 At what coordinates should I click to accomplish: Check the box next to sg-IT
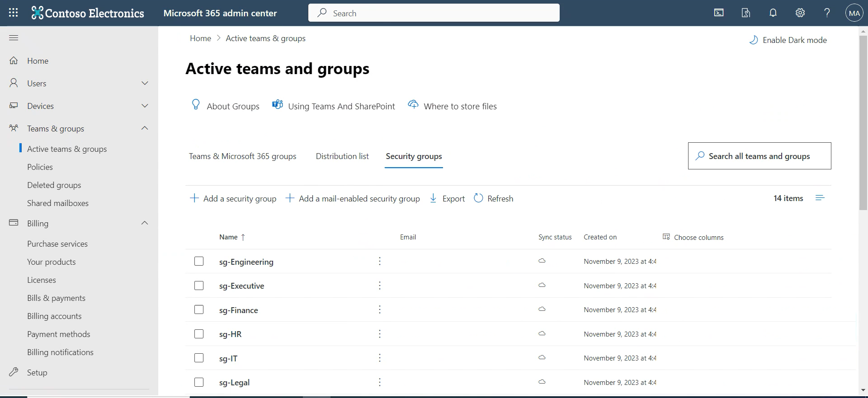click(x=199, y=358)
